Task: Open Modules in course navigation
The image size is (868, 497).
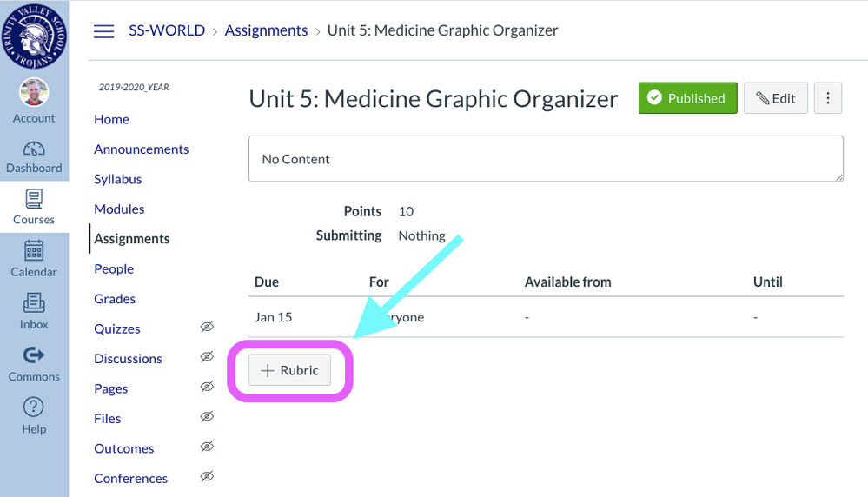Action: point(119,209)
